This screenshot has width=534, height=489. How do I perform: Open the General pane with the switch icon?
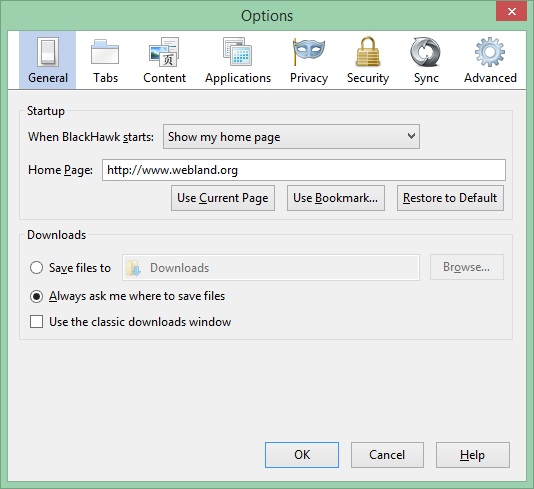pyautogui.click(x=47, y=60)
